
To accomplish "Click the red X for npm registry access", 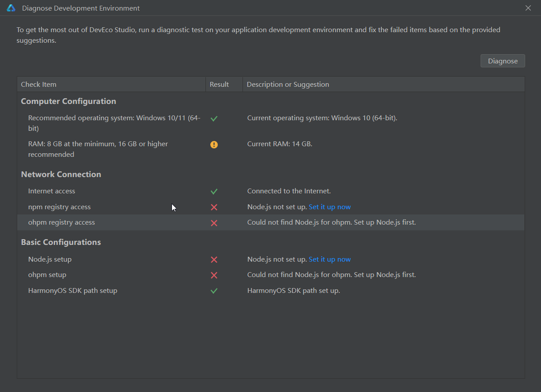I will click(x=214, y=207).
